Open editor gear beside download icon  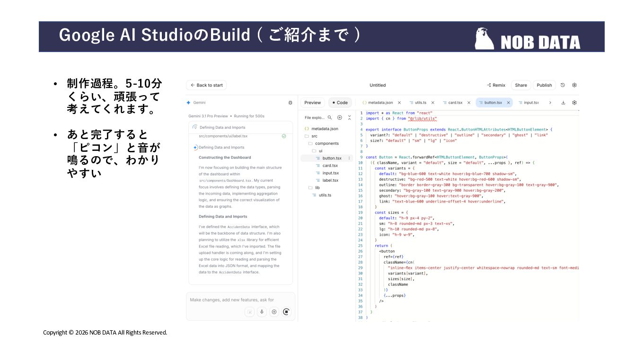574,103
